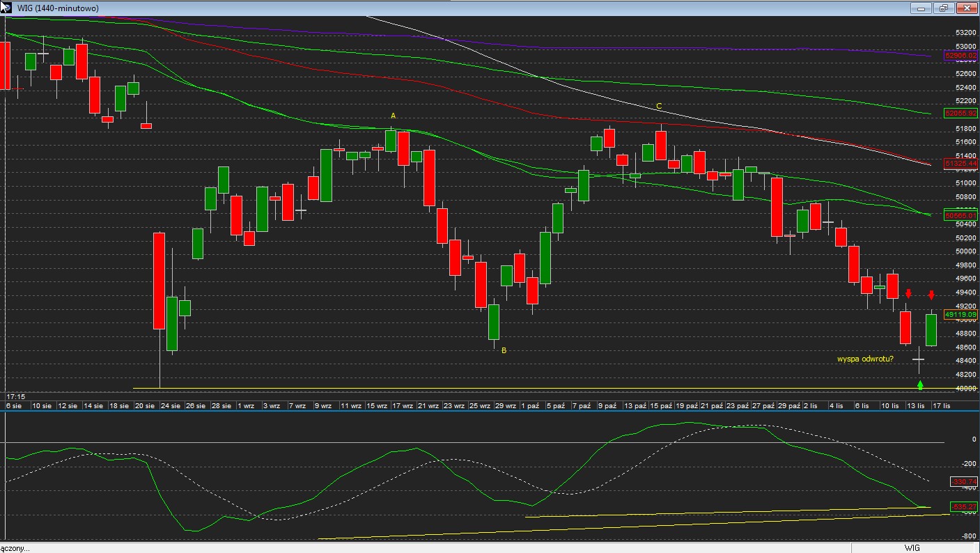Click the 17 lis date on time axis

tap(941, 405)
